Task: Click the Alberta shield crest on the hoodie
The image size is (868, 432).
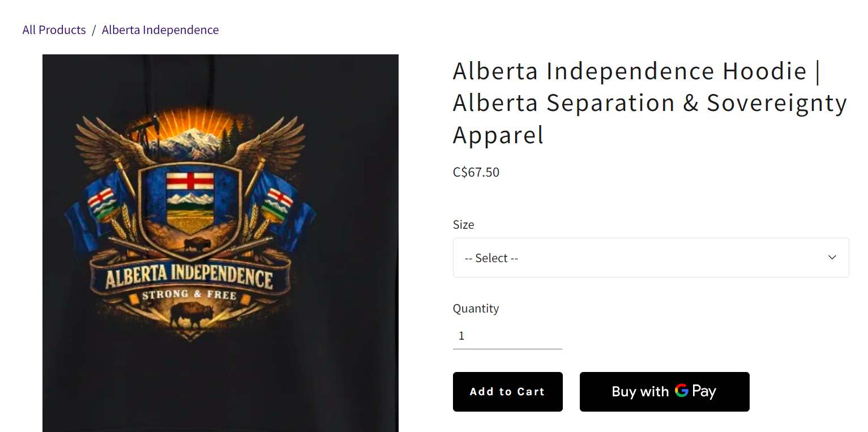Action: coord(190,204)
